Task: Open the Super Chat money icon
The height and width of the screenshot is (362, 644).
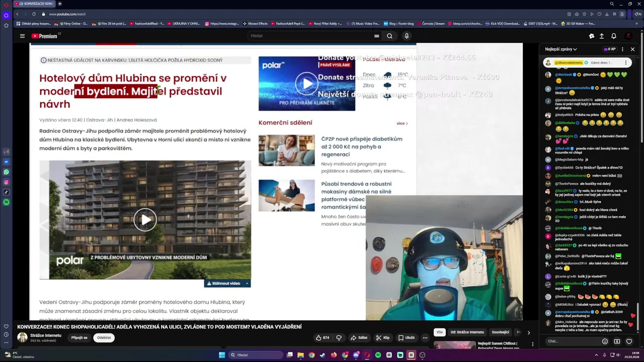Action: click(617, 341)
